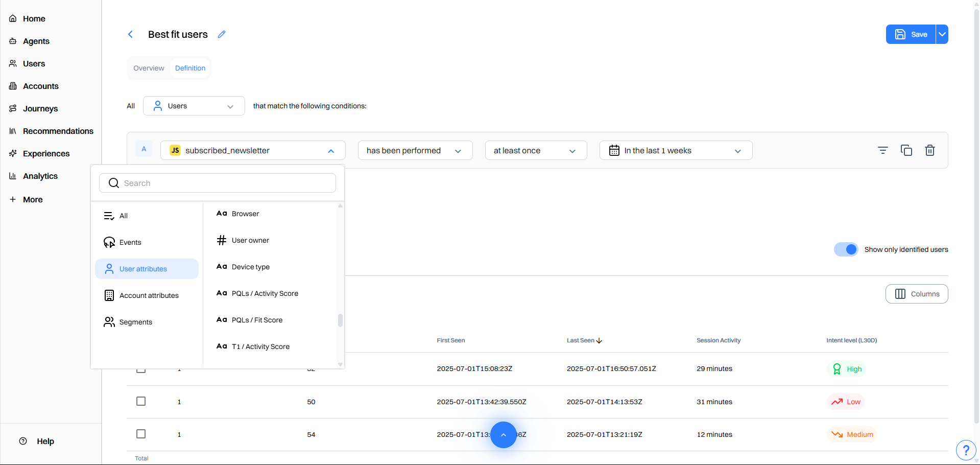Select the Account attributes category
Viewport: 980px width, 465px height.
147,295
